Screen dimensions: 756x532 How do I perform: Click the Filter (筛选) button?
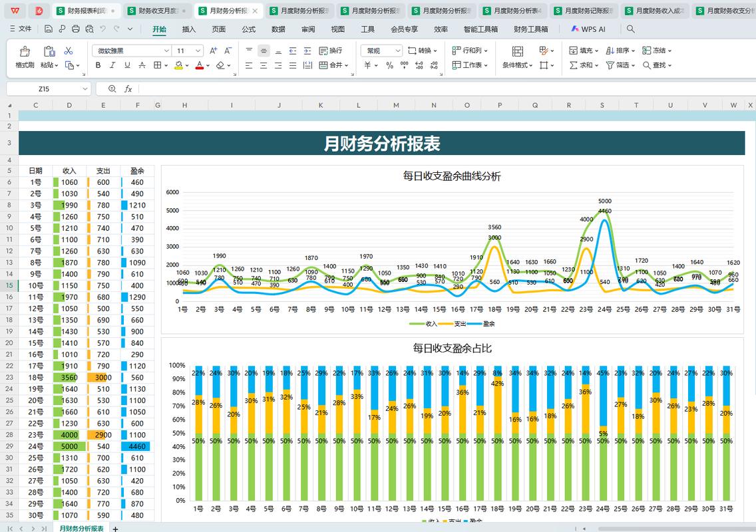click(620, 65)
